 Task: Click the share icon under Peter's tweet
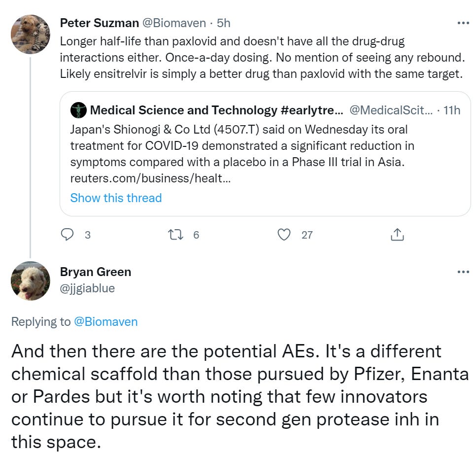tap(397, 235)
